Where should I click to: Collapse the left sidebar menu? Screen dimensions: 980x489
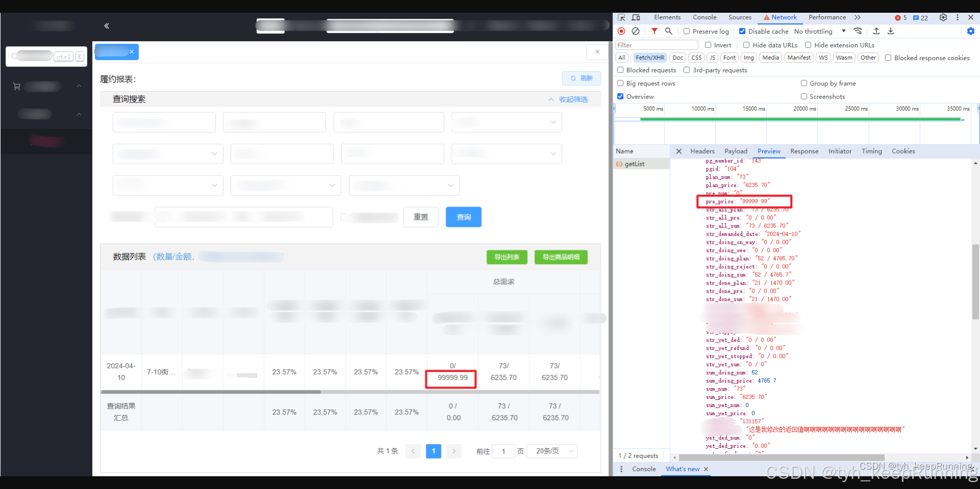click(107, 25)
